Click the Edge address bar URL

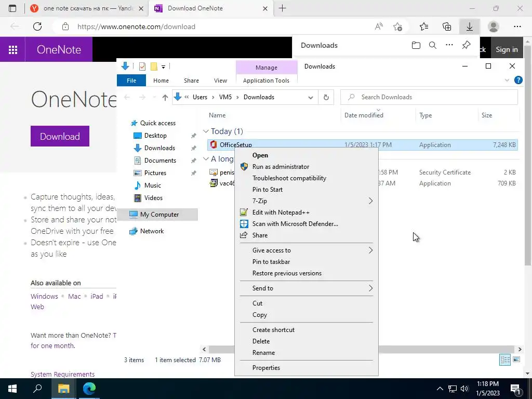pos(136,27)
